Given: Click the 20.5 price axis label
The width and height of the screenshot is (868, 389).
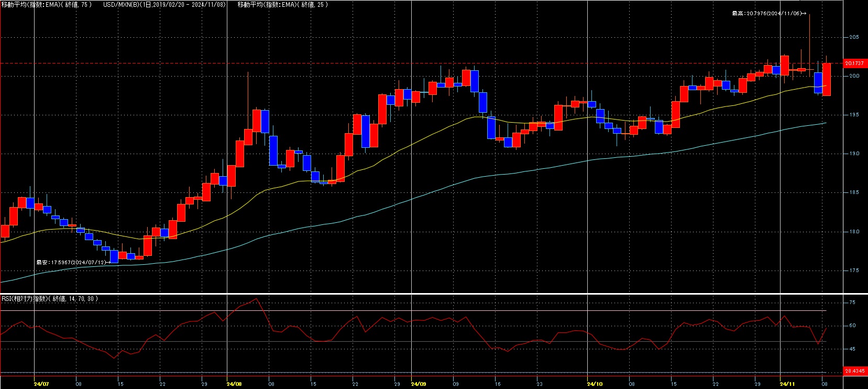Looking at the screenshot, I should pos(854,37).
